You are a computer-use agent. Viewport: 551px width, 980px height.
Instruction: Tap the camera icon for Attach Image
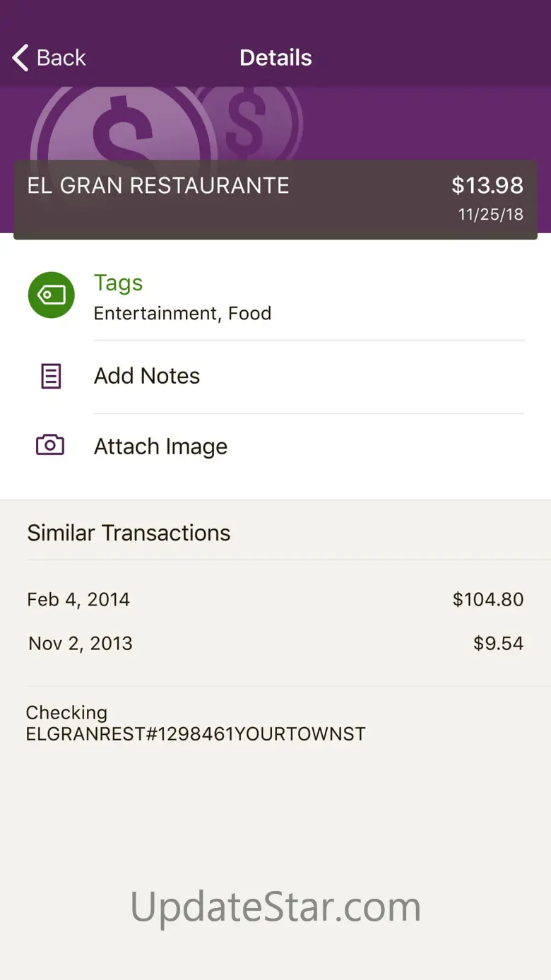pyautogui.click(x=50, y=445)
